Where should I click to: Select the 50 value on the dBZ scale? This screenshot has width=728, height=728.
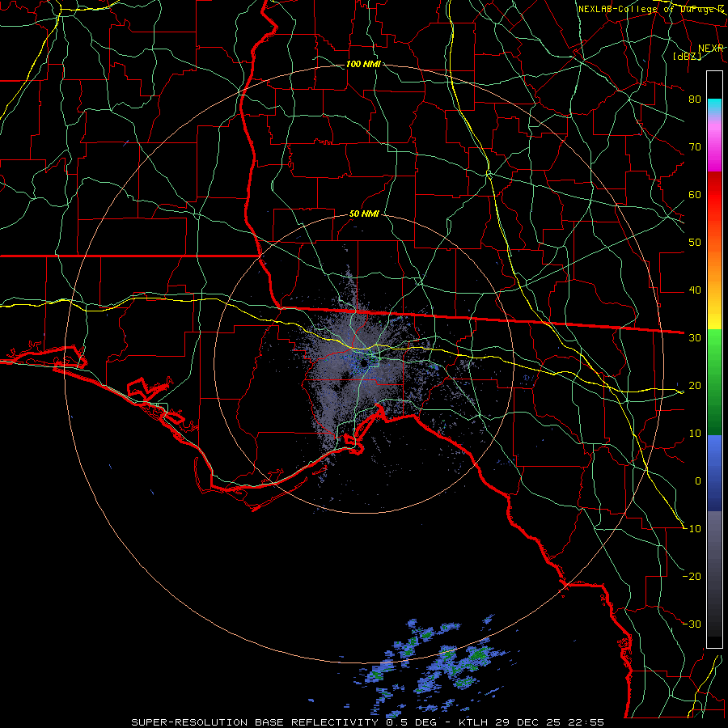695,243
